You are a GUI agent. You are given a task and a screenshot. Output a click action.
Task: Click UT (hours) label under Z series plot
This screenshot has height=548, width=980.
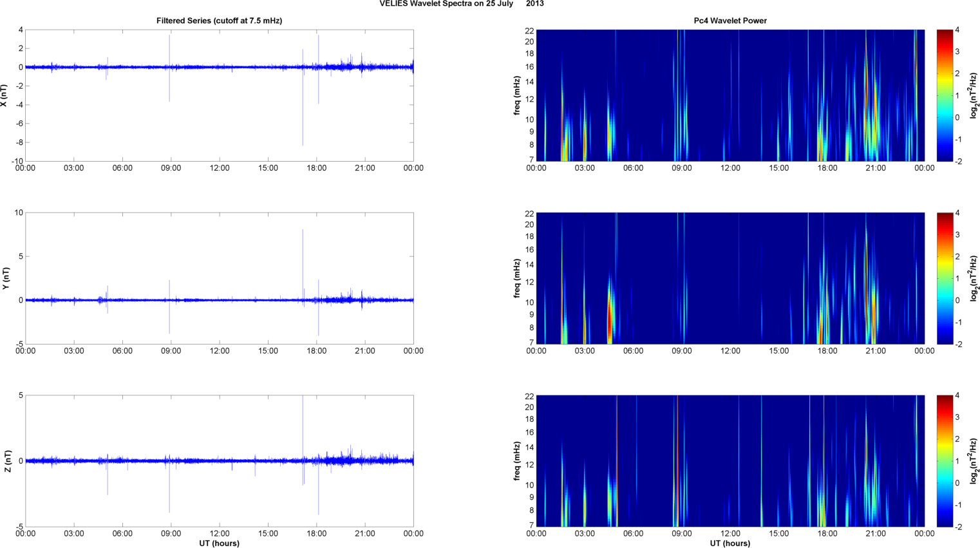pyautogui.click(x=219, y=543)
